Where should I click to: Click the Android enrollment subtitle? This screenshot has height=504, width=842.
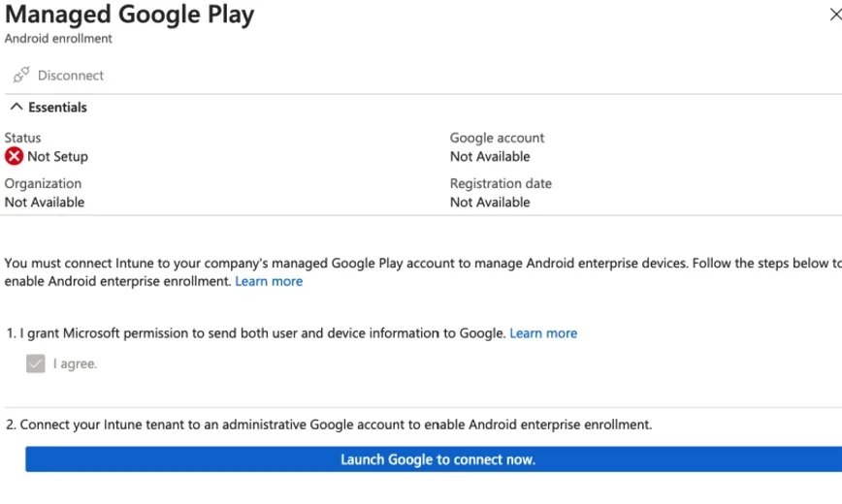[58, 39]
